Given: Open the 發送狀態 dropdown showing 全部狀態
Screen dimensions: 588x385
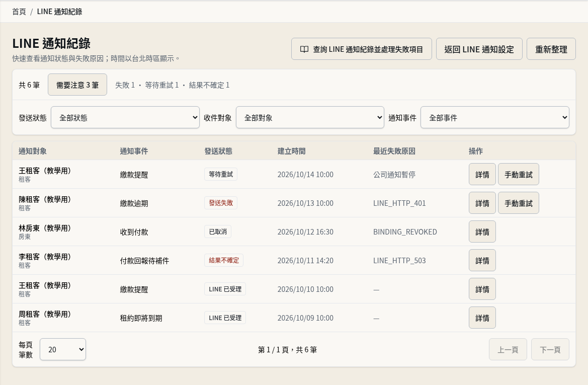Looking at the screenshot, I should tap(125, 117).
